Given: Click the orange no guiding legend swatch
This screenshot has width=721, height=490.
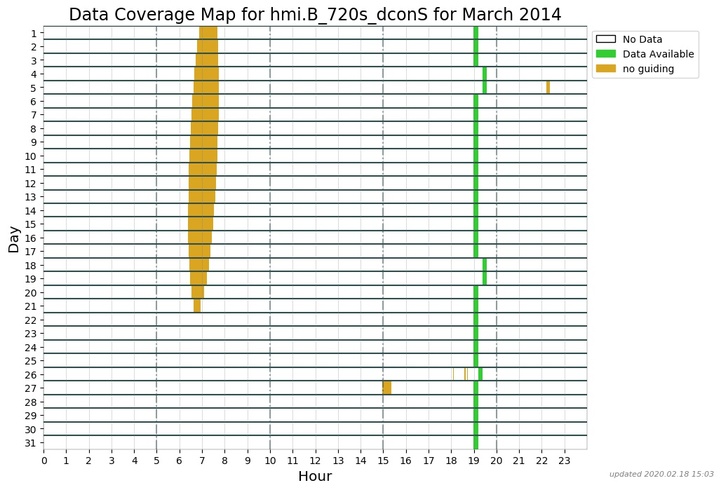Looking at the screenshot, I should 606,69.
